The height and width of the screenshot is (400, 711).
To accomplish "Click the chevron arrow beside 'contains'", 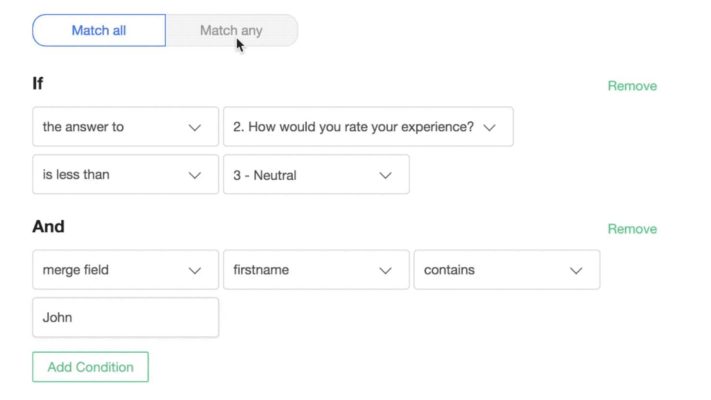I will pos(576,271).
